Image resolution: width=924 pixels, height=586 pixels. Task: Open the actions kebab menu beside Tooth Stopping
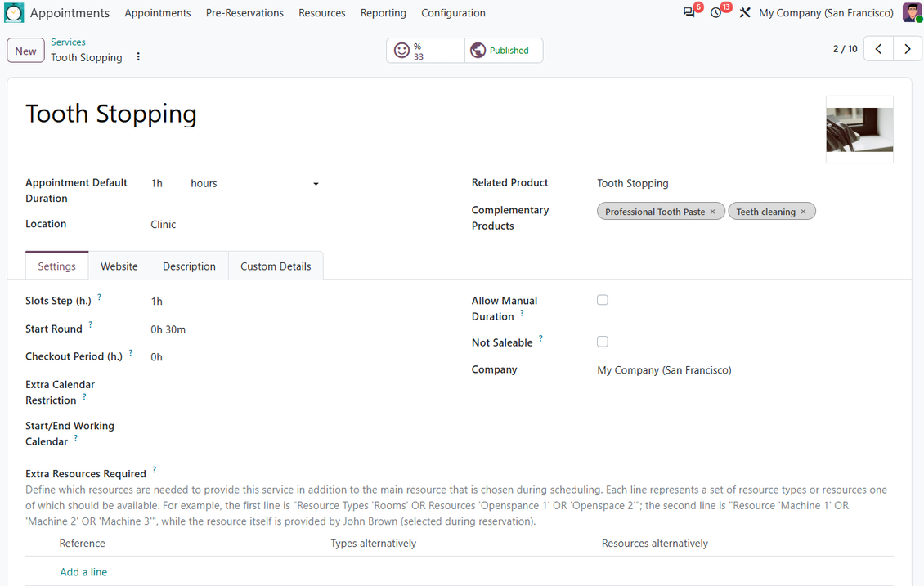coord(138,57)
